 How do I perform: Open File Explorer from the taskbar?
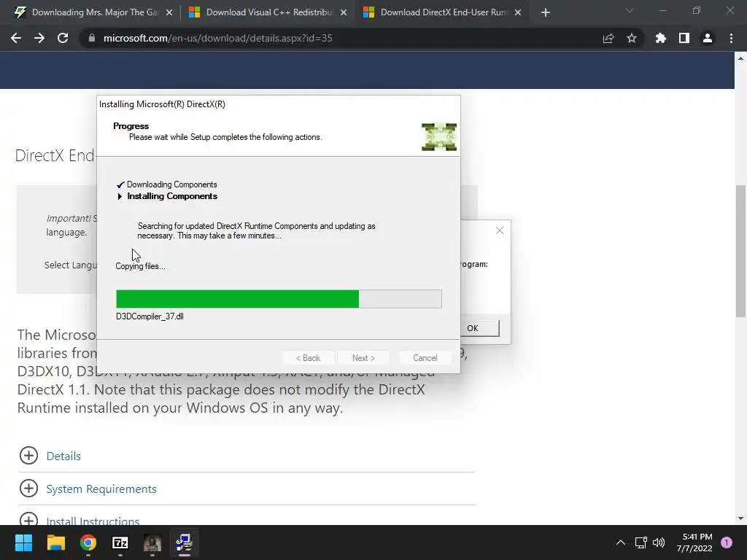55,542
